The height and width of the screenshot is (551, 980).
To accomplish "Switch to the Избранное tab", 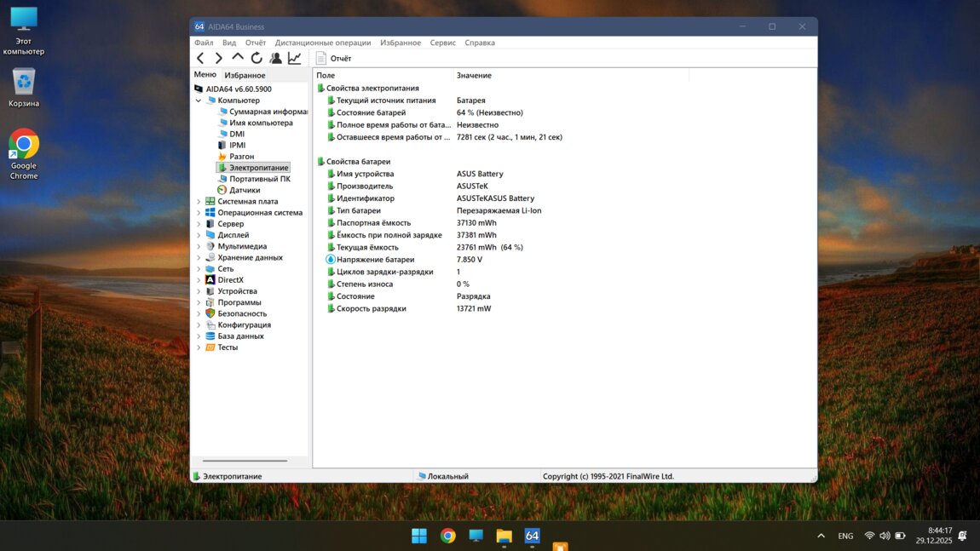I will click(245, 75).
